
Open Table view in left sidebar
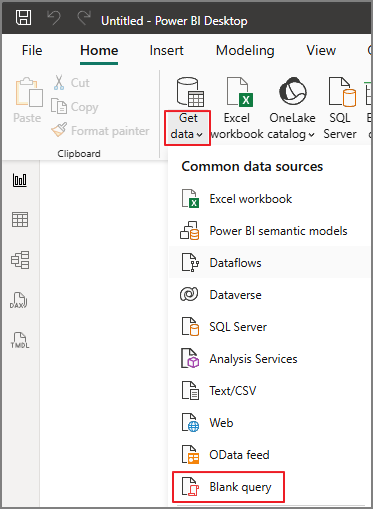pyautogui.click(x=20, y=220)
